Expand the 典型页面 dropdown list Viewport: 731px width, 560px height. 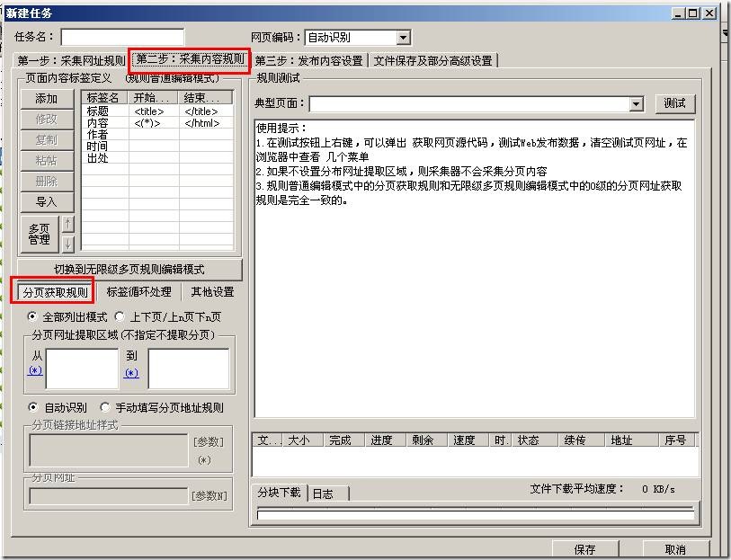[x=637, y=104]
